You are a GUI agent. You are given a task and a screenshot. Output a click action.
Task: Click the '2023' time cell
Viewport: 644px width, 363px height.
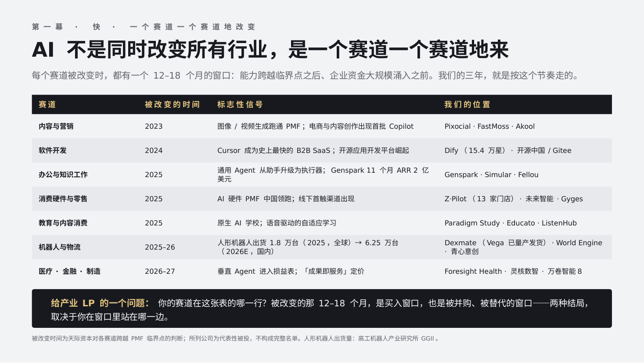tap(154, 126)
